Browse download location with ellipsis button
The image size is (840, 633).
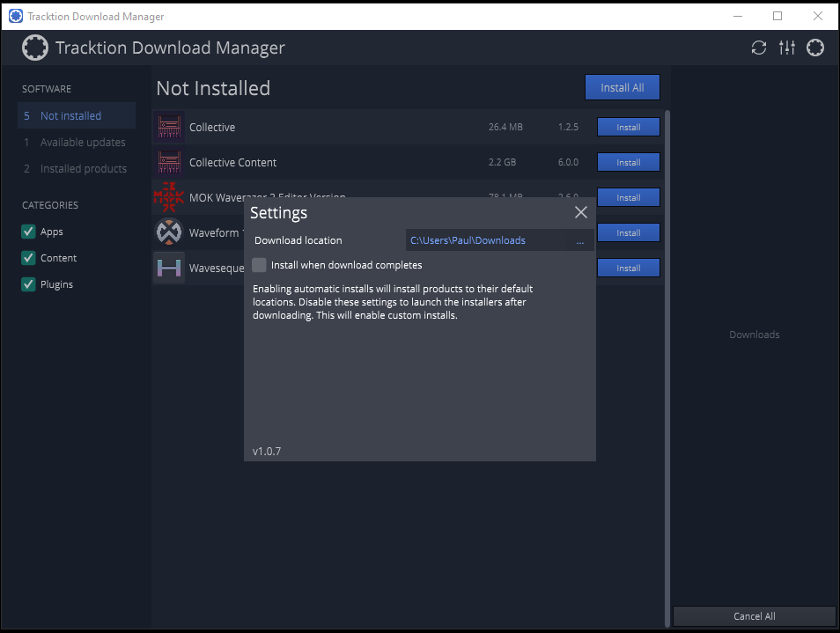pyautogui.click(x=580, y=240)
